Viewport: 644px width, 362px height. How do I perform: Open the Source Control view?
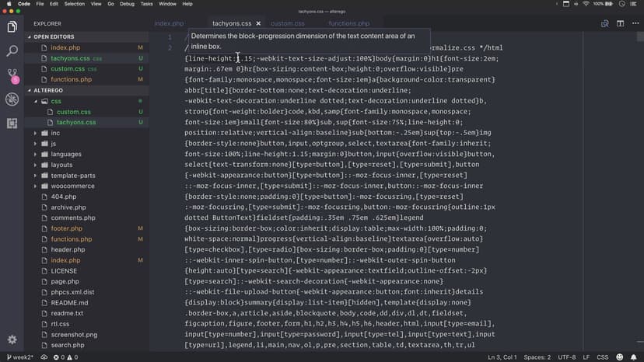pos(12,75)
